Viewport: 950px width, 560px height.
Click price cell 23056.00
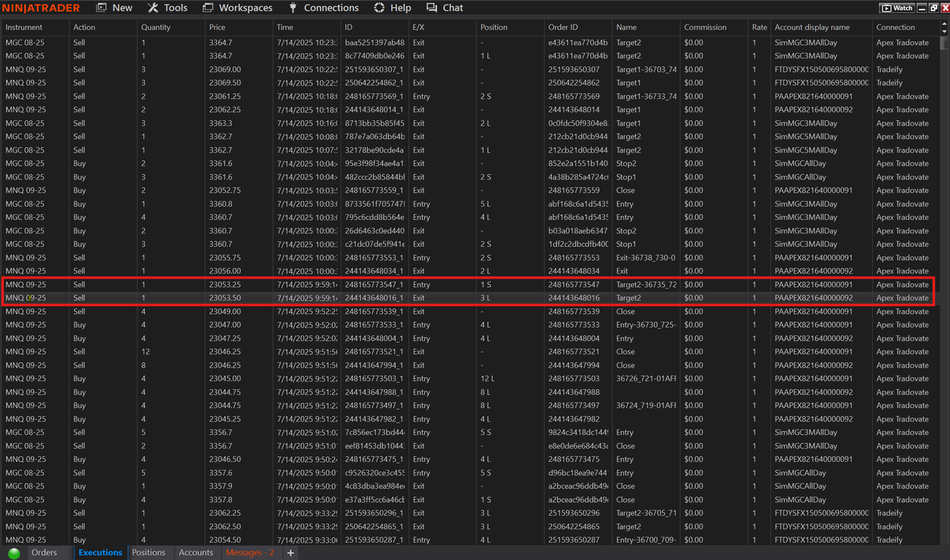tap(239, 271)
